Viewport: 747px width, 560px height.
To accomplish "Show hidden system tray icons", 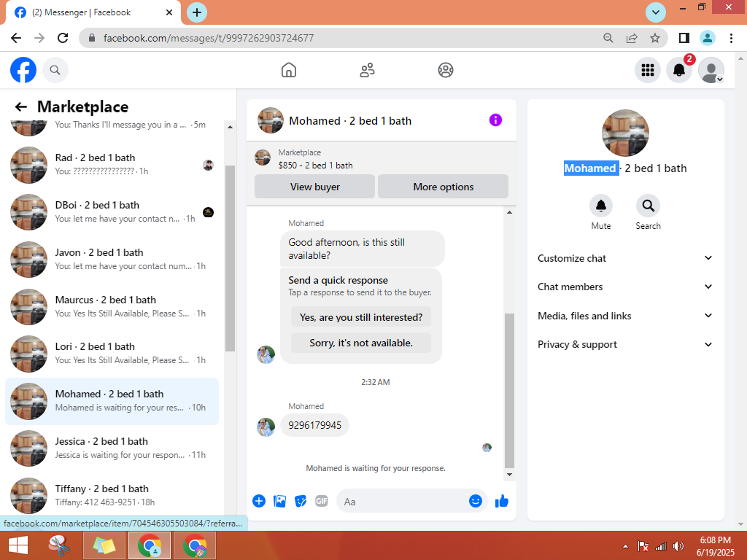I will (625, 546).
